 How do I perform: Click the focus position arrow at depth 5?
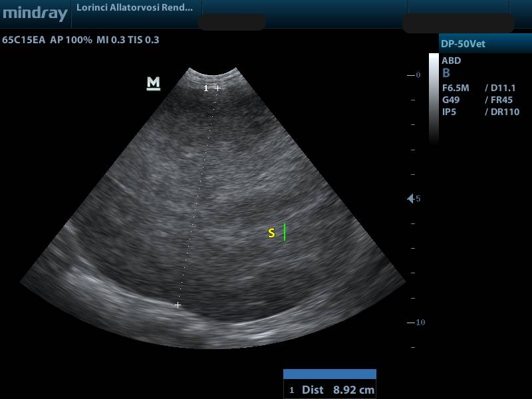pos(411,199)
